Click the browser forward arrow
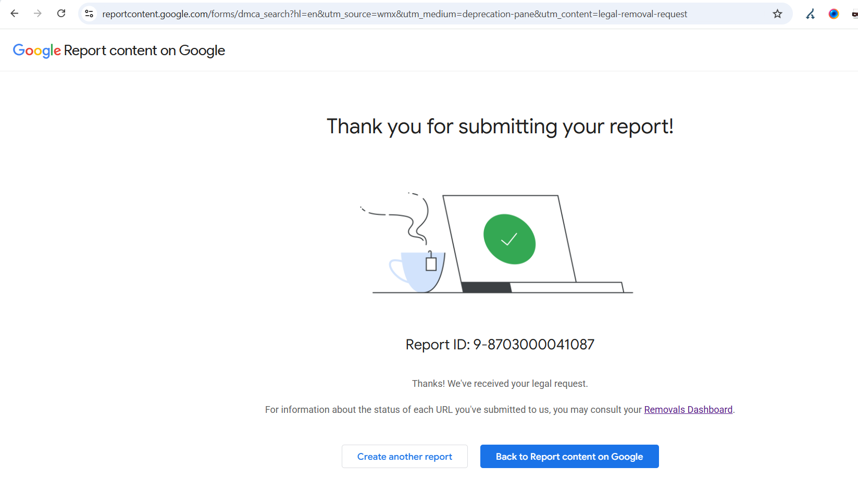The image size is (858, 504). tap(38, 14)
